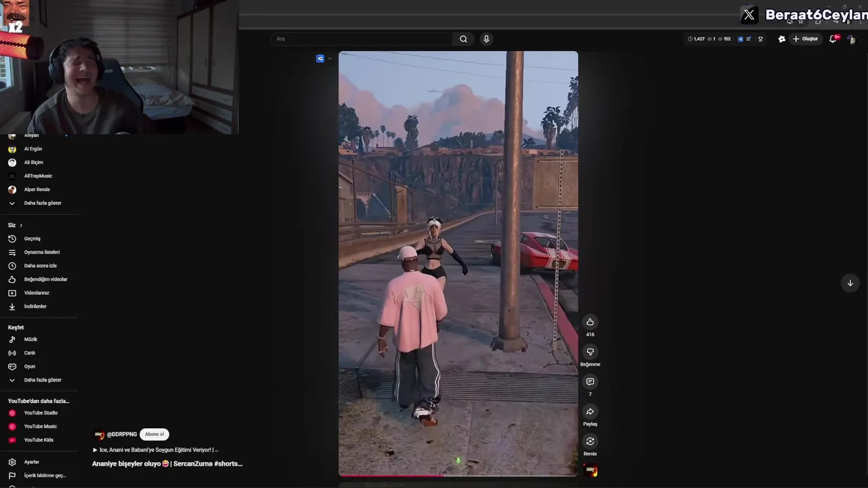The image size is (868, 488).
Task: Dislike the Short via Beğenme icon
Action: (x=590, y=352)
